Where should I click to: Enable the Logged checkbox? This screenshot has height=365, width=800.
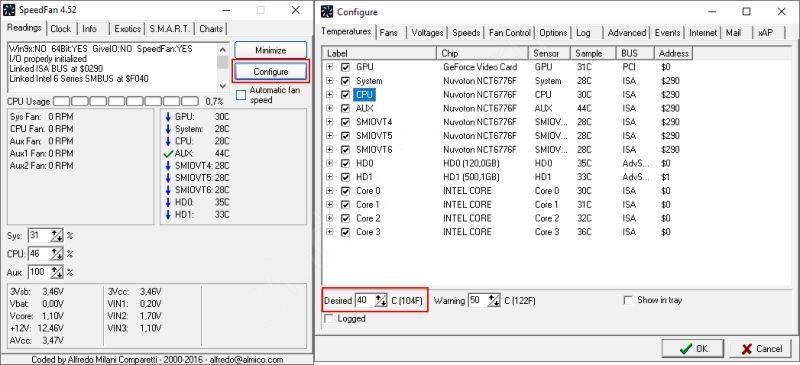pos(329,319)
